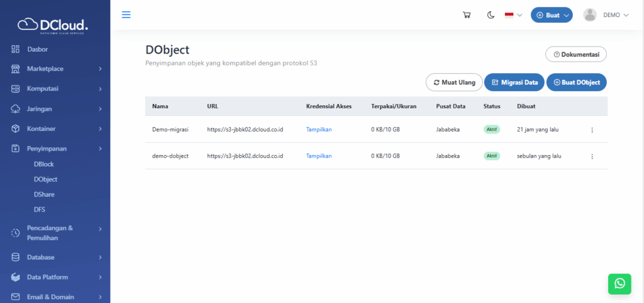Open the WhatsApp chat icon

(x=619, y=283)
